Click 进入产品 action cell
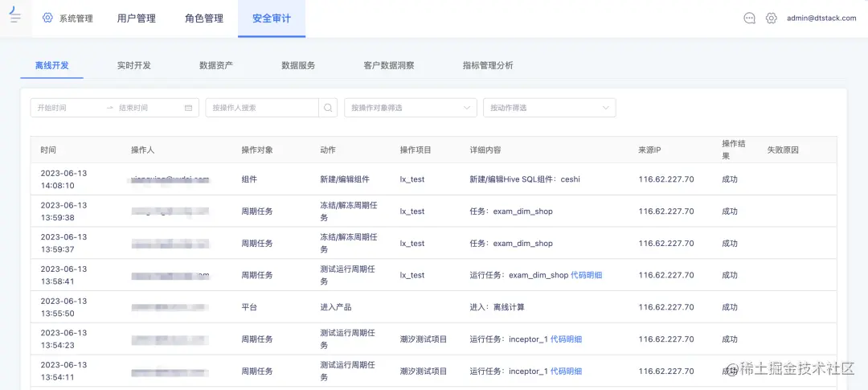This screenshot has height=390, width=868. 336,307
